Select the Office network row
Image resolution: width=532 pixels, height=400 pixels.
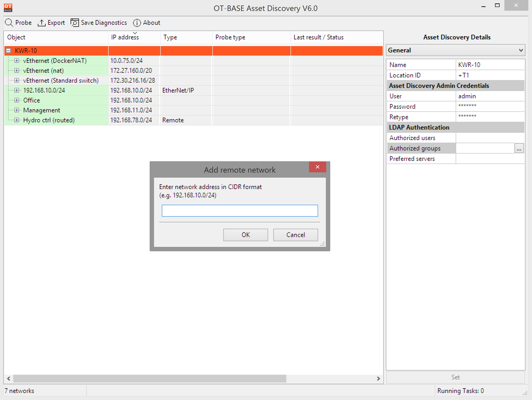pos(194,100)
